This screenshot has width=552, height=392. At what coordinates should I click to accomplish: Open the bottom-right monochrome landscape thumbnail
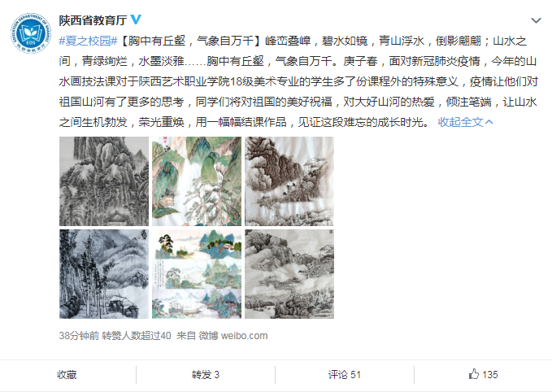point(289,274)
